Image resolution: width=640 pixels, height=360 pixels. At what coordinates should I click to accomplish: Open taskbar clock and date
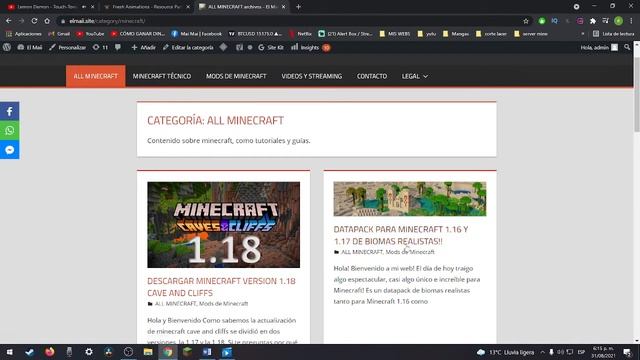coord(603,352)
